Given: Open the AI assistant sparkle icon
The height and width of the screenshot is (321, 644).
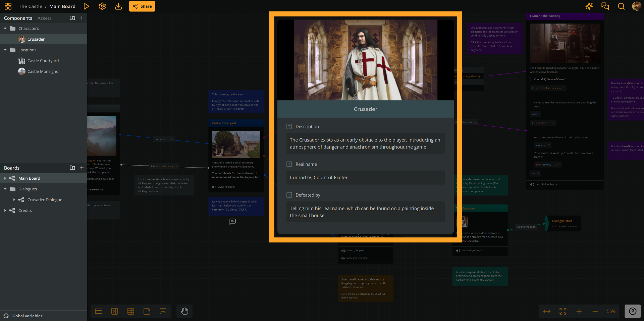Looking at the screenshot, I should coord(589,6).
